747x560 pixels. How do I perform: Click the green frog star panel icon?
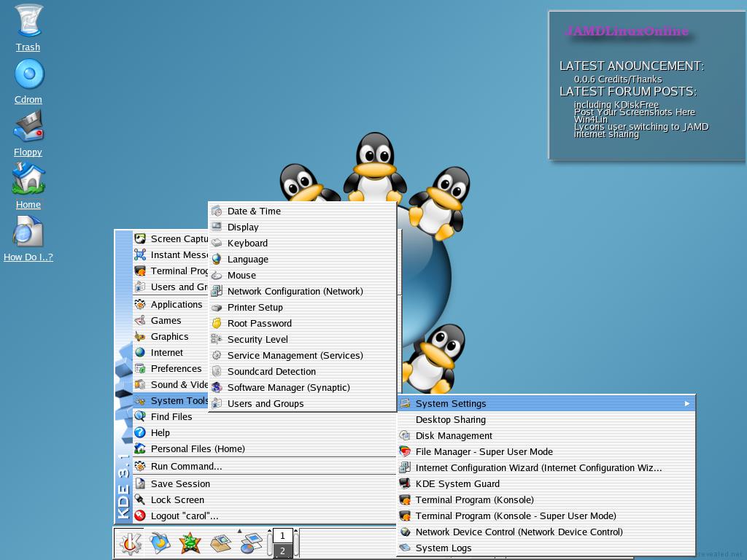(190, 543)
